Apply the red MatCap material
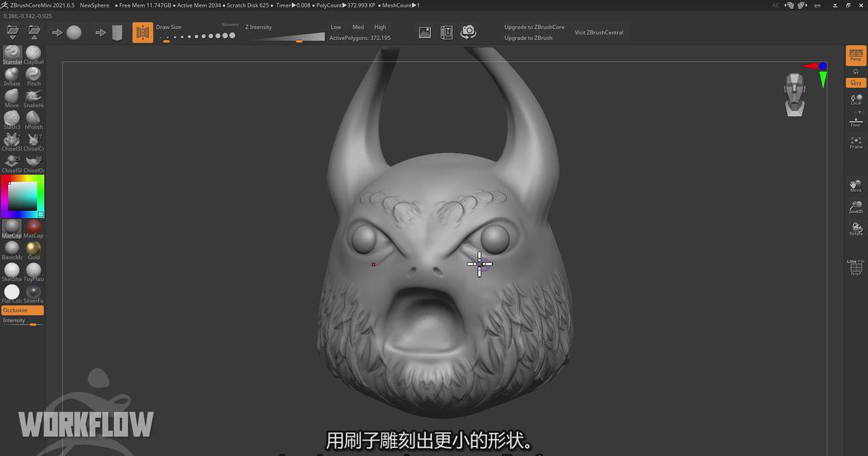Viewport: 868px width, 456px height. pos(34,229)
